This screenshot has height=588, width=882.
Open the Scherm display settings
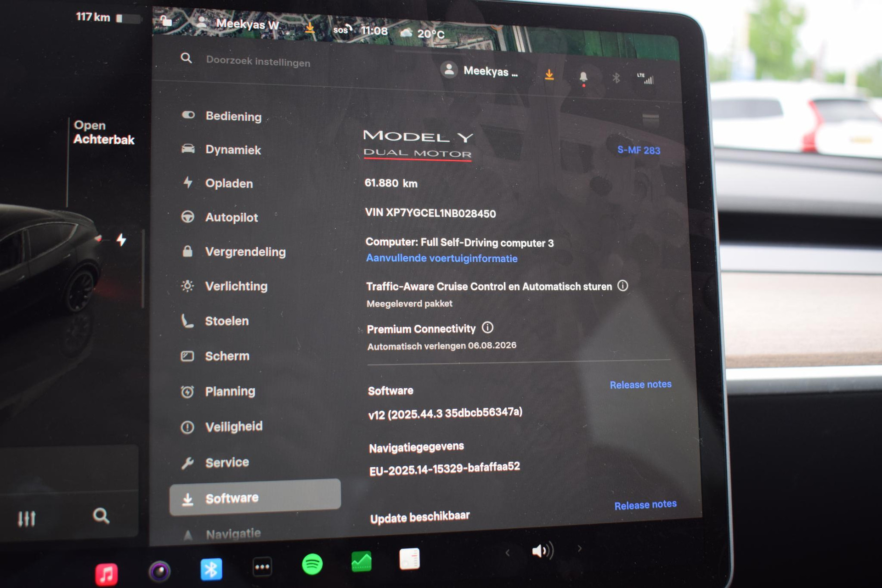click(x=215, y=356)
